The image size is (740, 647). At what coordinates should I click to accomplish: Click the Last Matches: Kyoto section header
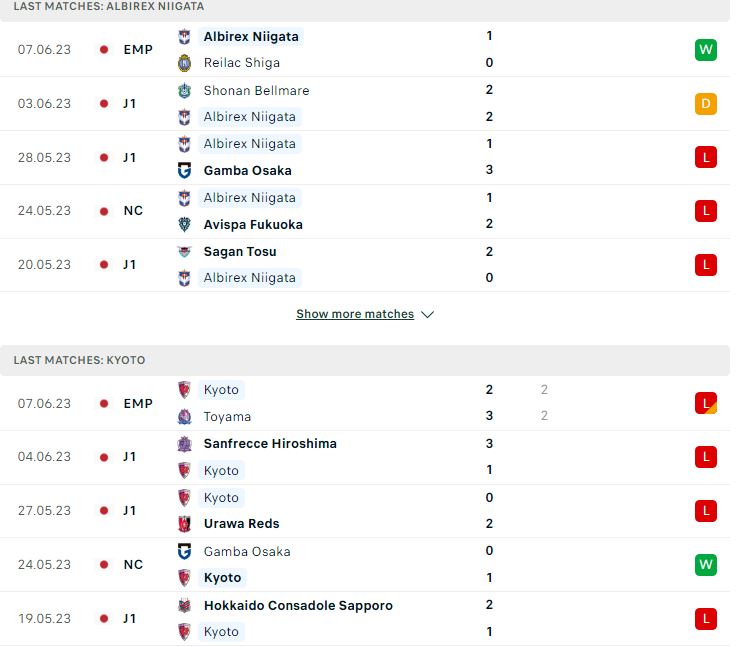coord(365,360)
